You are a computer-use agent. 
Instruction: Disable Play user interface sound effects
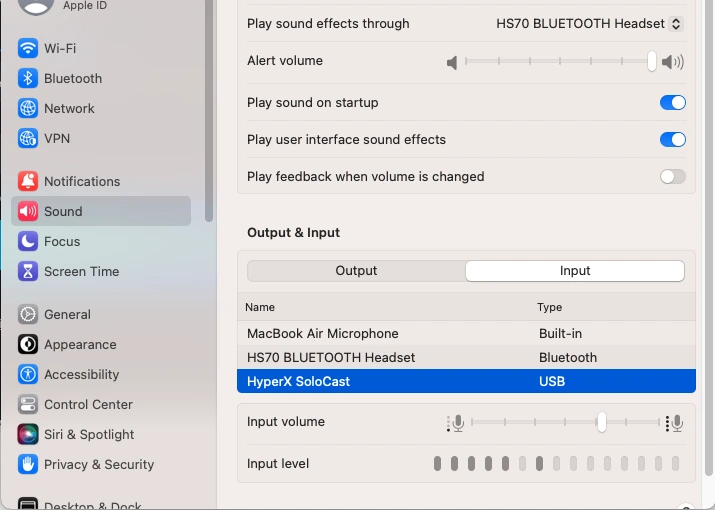(673, 140)
